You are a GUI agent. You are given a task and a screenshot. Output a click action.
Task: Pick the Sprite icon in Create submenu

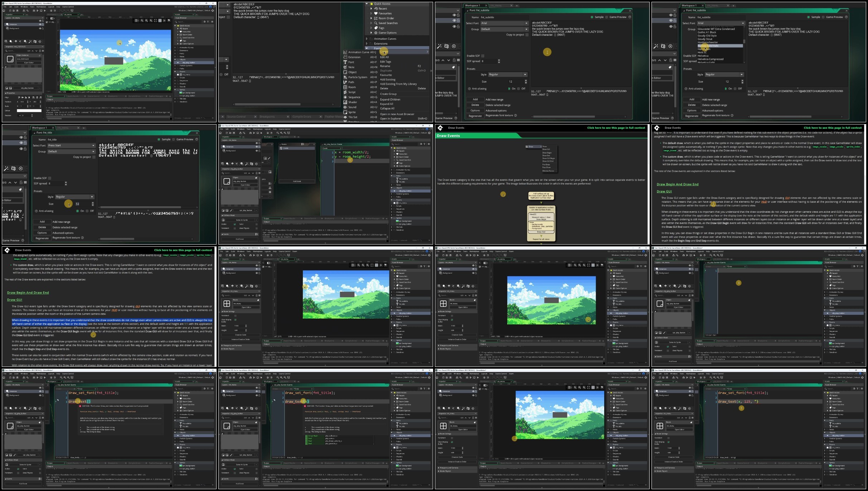click(x=345, y=112)
